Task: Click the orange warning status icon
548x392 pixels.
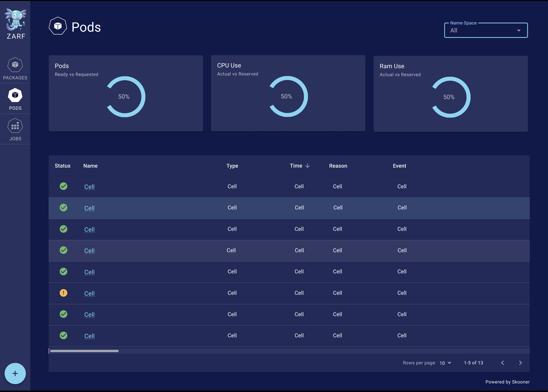Action: 63,293
